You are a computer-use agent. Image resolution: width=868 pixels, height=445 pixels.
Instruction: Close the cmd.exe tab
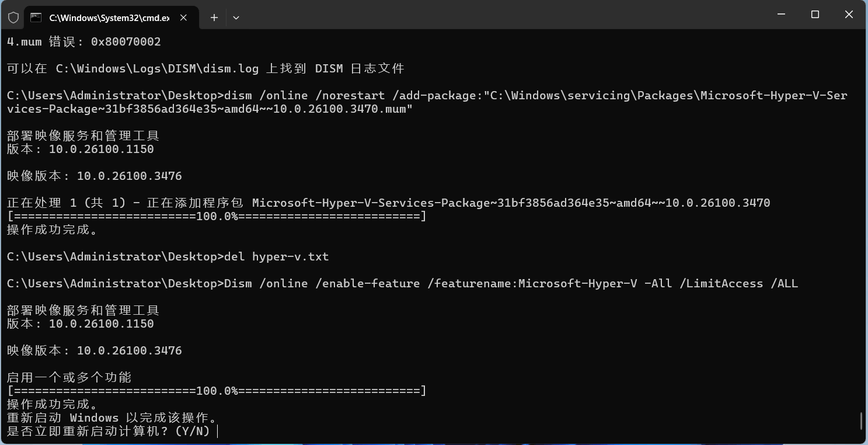click(x=183, y=18)
